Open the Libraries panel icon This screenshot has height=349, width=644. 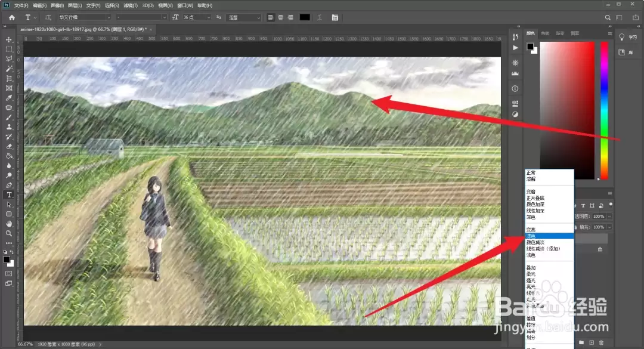point(622,52)
